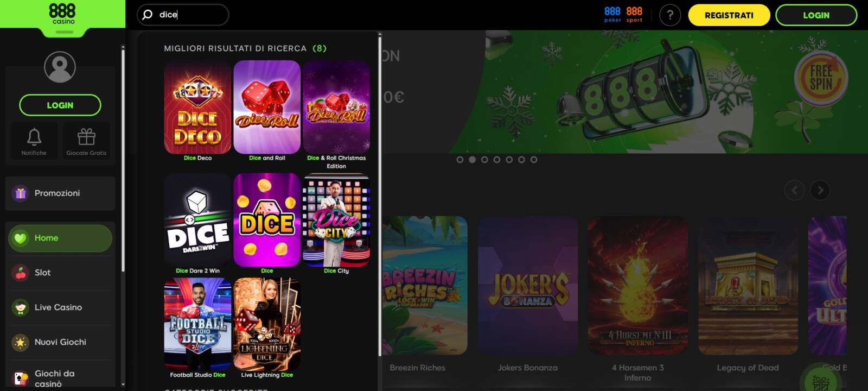Go to previous games with left arrow

794,190
